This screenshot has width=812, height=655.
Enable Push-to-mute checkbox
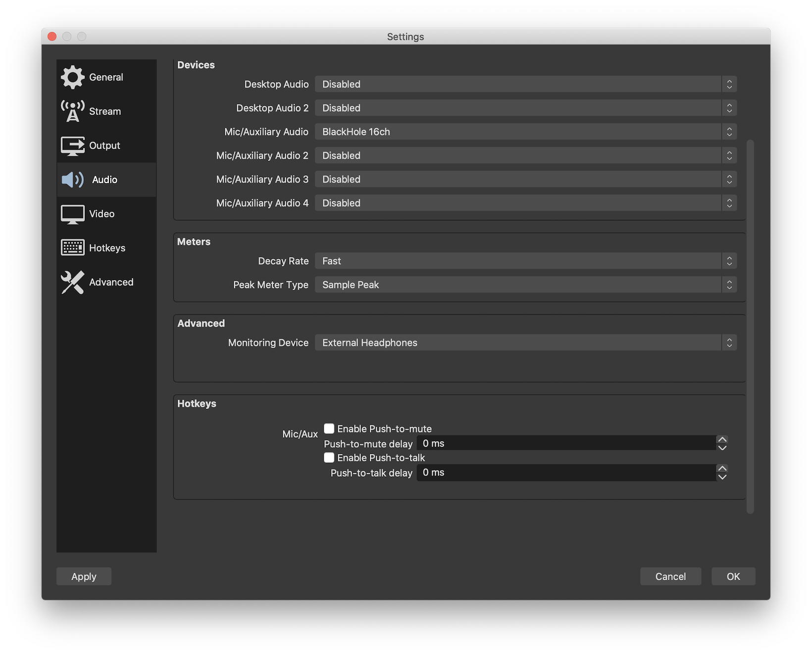[329, 428]
